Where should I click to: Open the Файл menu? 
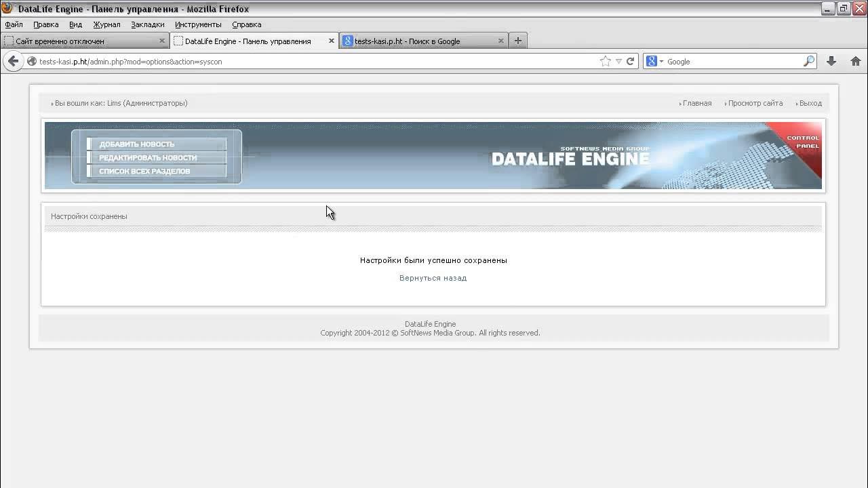tap(14, 24)
